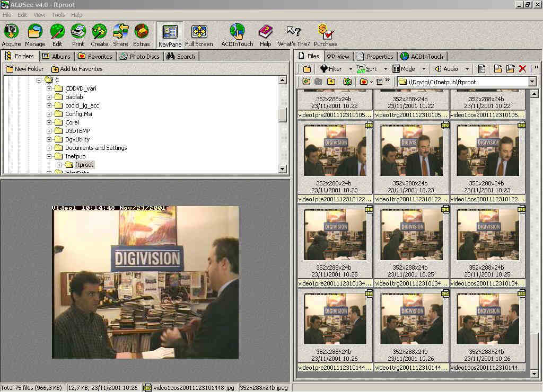Refresh the file list

[347, 82]
